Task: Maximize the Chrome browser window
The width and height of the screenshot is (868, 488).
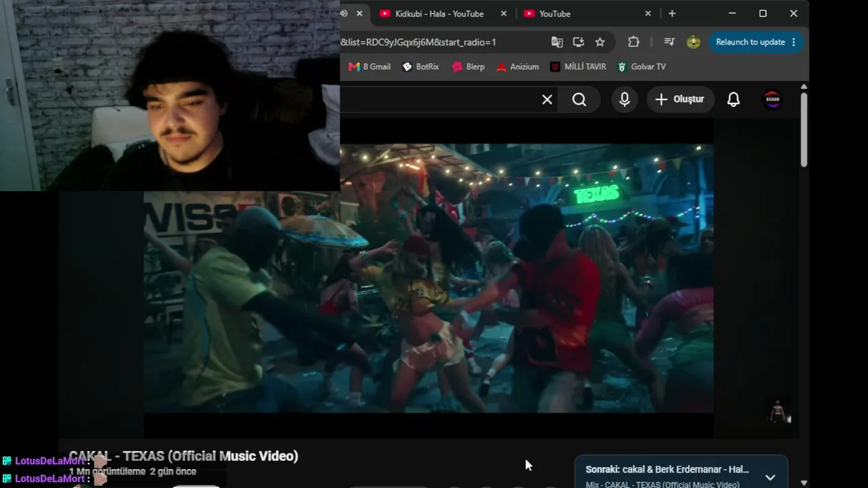Action: 763,14
